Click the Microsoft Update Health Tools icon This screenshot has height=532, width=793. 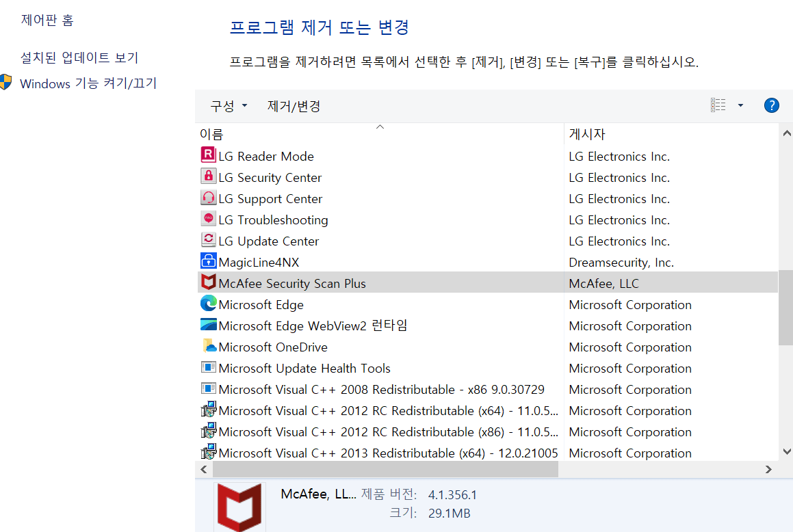tap(209, 367)
